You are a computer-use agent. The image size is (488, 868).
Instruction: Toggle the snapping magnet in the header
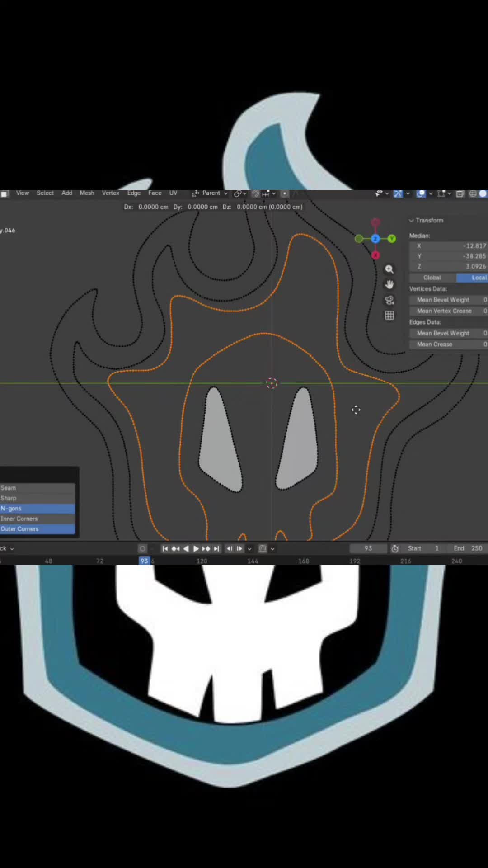[x=255, y=193]
